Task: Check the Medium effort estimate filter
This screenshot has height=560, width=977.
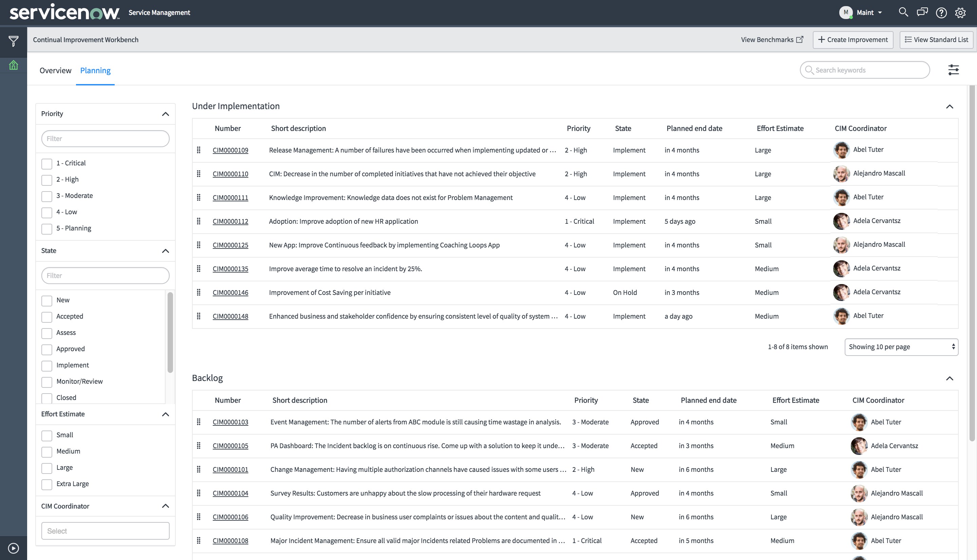Action: (x=46, y=452)
